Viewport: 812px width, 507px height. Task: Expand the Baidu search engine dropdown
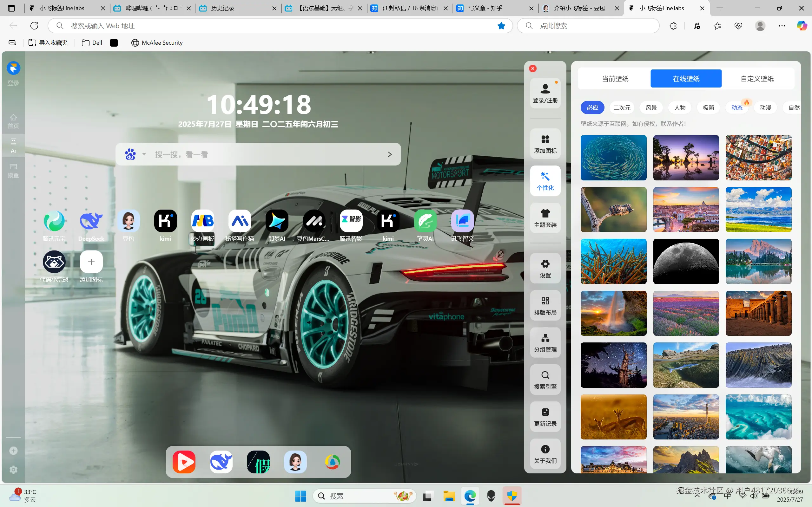tap(144, 154)
